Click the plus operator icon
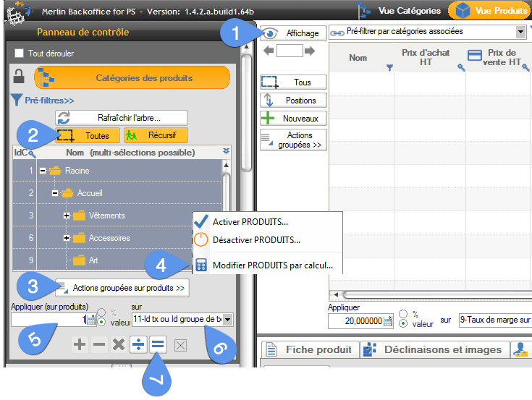Viewport: 532px width, 400px height. (x=80, y=345)
